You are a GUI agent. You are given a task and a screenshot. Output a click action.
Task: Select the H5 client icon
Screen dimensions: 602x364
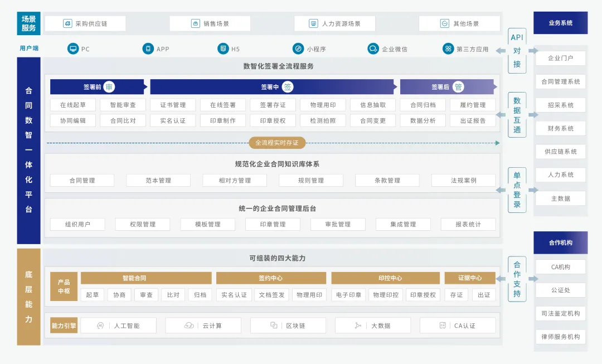pos(223,48)
